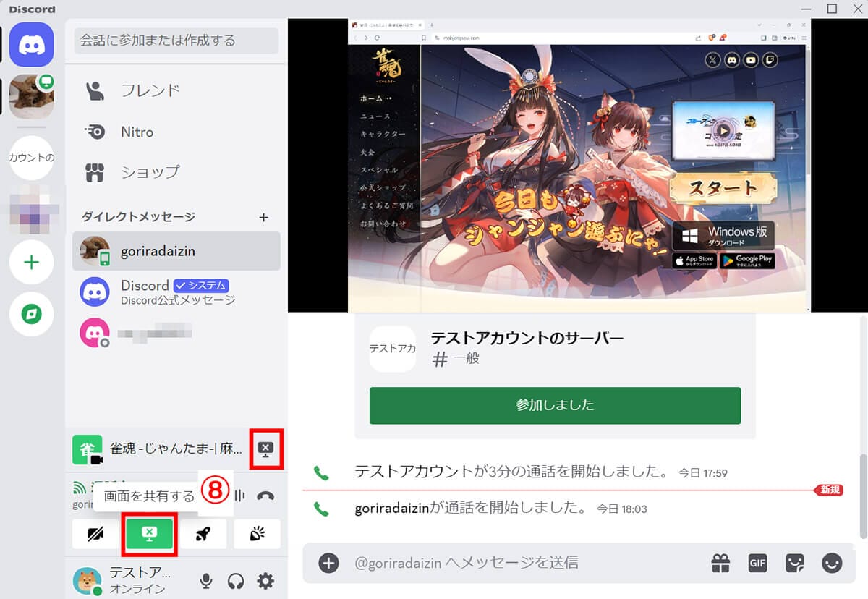Open the カウントの server icon
Screen dimensions: 868x599
click(x=31, y=158)
